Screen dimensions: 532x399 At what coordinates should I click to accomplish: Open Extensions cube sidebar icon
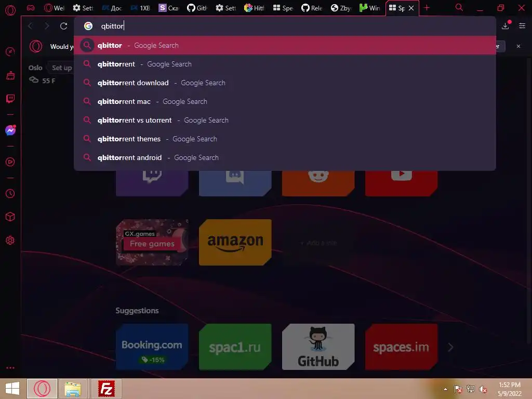pyautogui.click(x=10, y=217)
